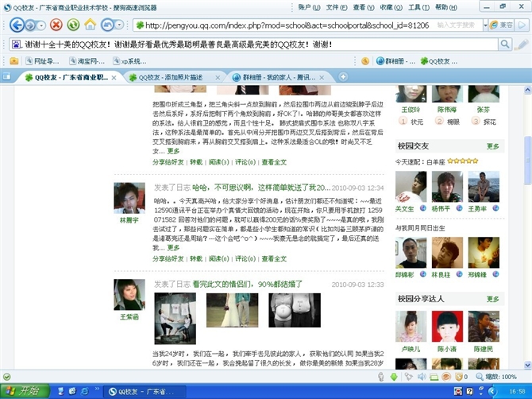Click the add-friend icon beside 郑锦锋
The height and width of the screenshot is (399, 532).
pyautogui.click(x=495, y=274)
